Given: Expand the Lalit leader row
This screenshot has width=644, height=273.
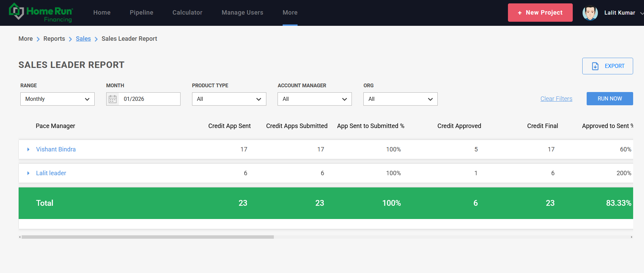Looking at the screenshot, I should [29, 173].
